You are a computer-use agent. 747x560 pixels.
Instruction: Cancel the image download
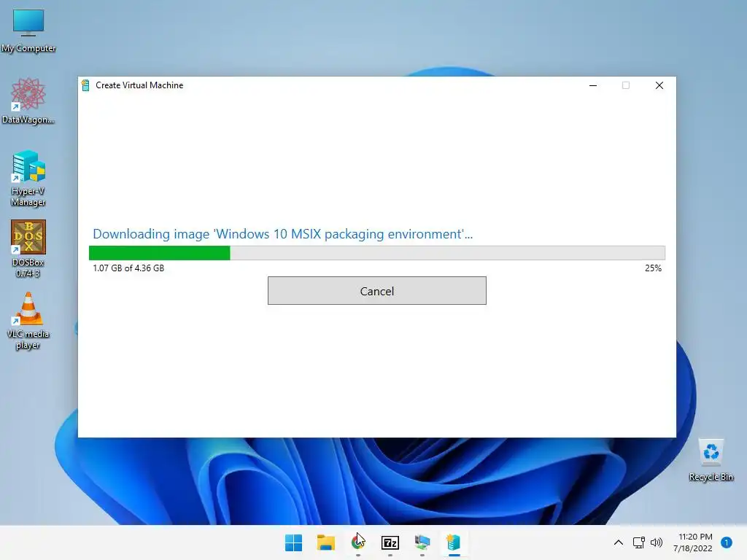[377, 290]
